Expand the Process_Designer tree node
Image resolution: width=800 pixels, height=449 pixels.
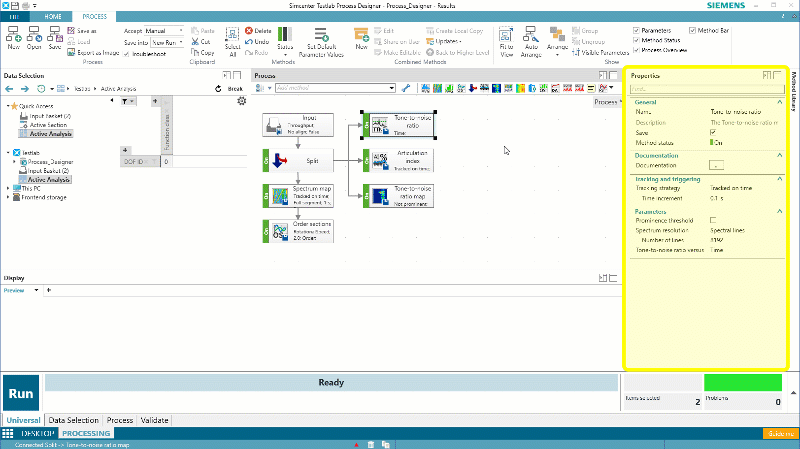tap(14, 160)
